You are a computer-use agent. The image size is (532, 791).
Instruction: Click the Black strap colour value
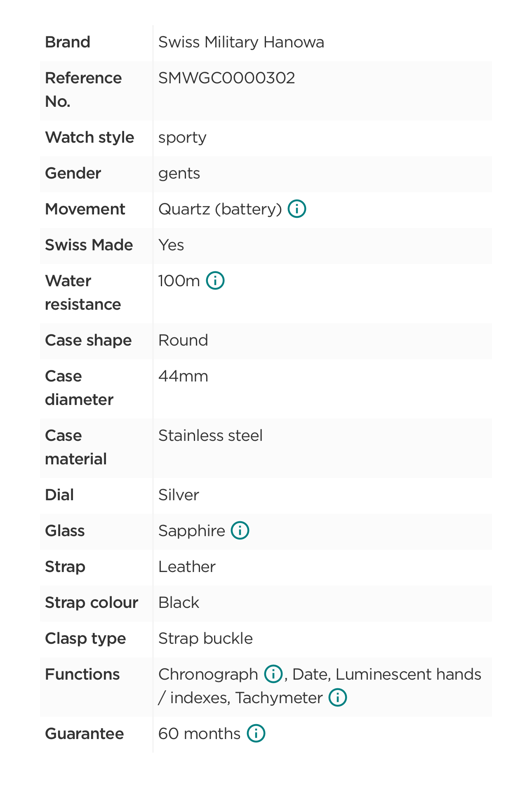(x=179, y=603)
